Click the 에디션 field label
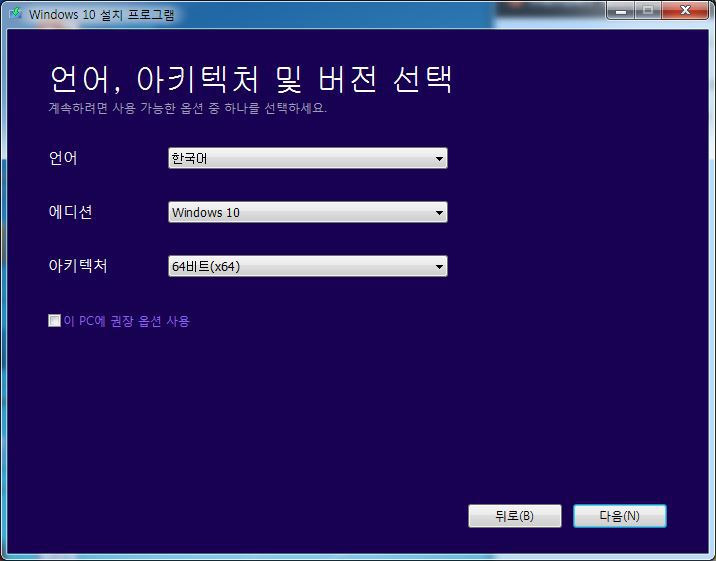716x561 pixels. [70, 212]
